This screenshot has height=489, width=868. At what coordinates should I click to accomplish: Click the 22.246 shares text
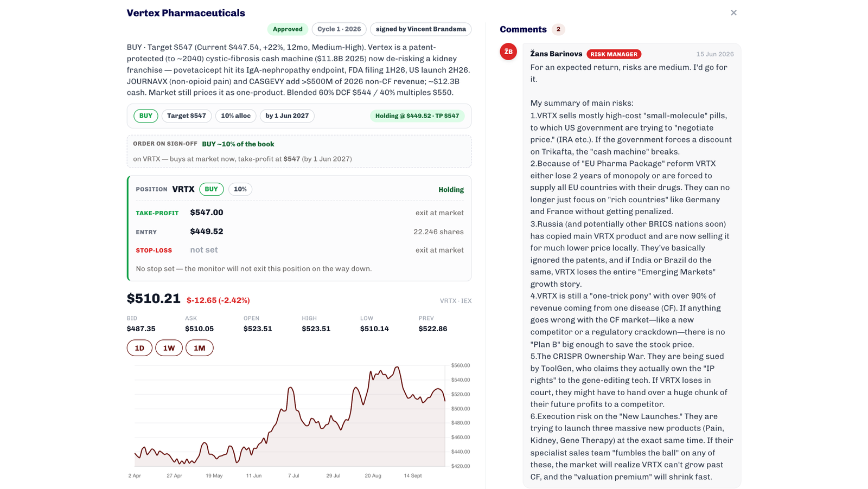(x=438, y=232)
